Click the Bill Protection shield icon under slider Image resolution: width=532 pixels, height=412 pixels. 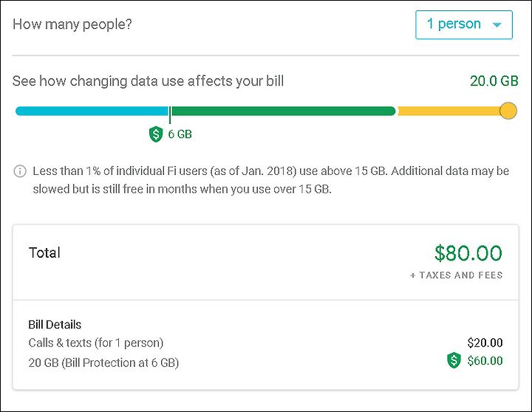click(x=156, y=134)
